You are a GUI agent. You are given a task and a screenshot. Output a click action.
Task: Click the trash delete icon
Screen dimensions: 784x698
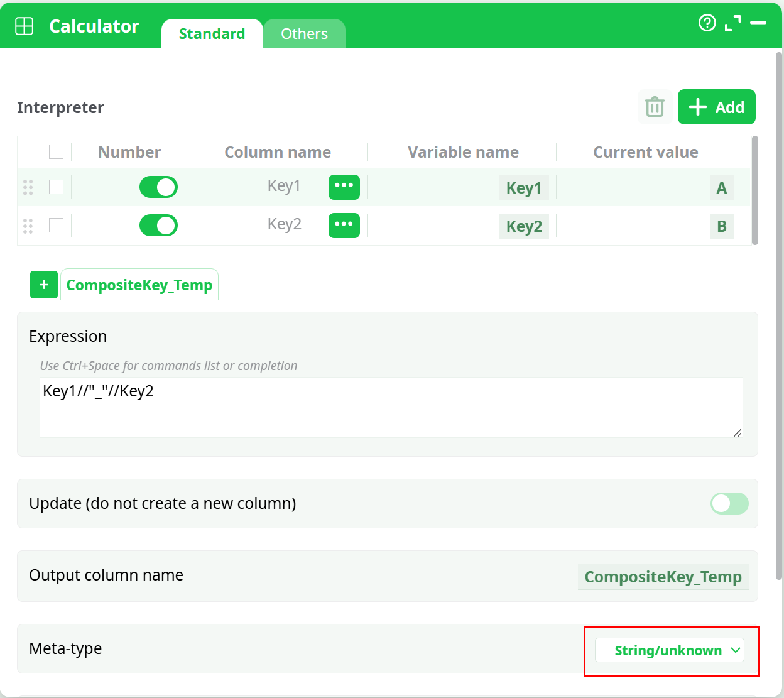click(655, 107)
